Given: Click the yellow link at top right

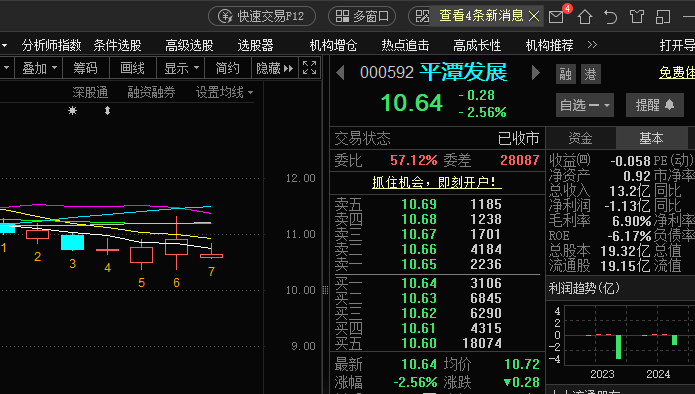Looking at the screenshot, I should tap(677, 72).
